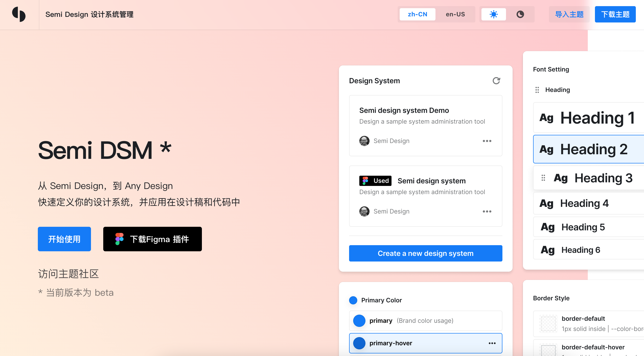Click the Semi Design logo icon
The width and height of the screenshot is (644, 356).
tap(19, 14)
